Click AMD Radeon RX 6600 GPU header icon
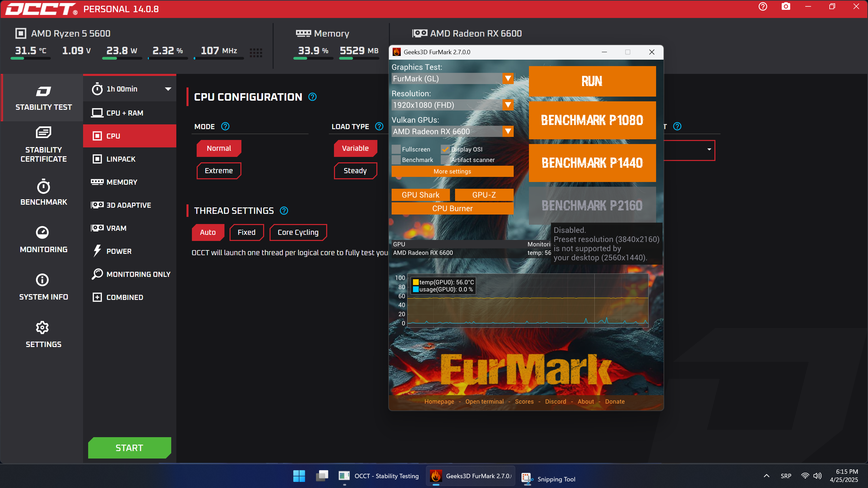 (x=420, y=33)
